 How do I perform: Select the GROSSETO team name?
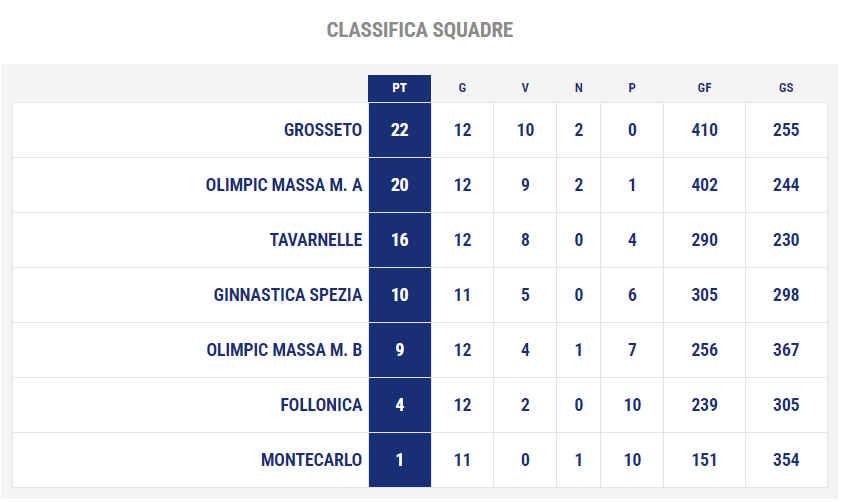(323, 130)
